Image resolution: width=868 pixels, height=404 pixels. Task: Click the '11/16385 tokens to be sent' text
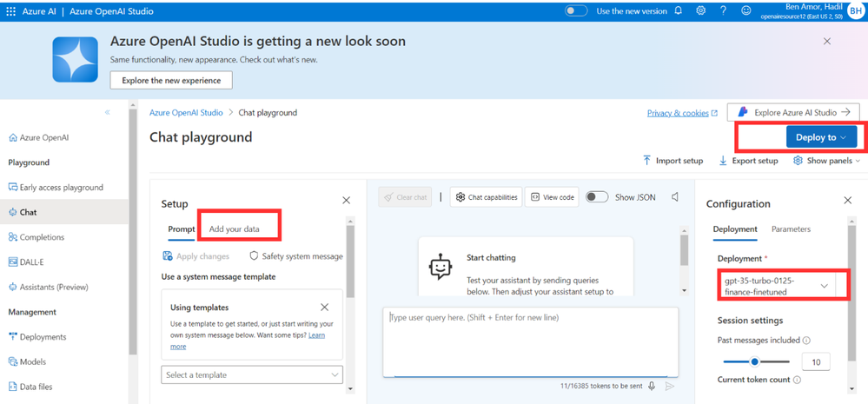click(600, 387)
